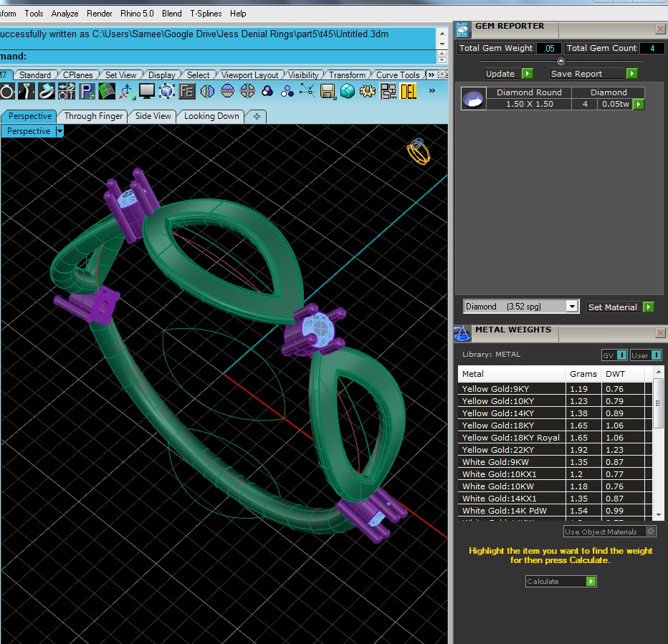
Task: Click the Calculate button
Action: (560, 581)
